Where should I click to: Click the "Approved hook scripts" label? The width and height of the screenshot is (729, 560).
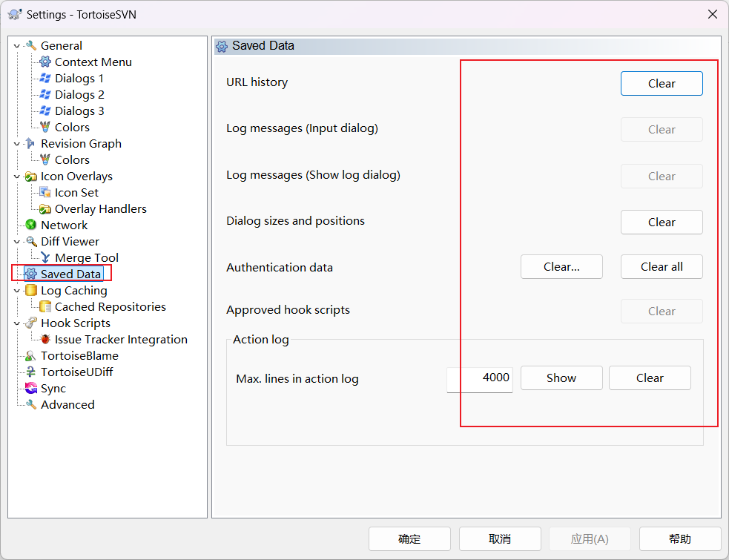pyautogui.click(x=288, y=310)
